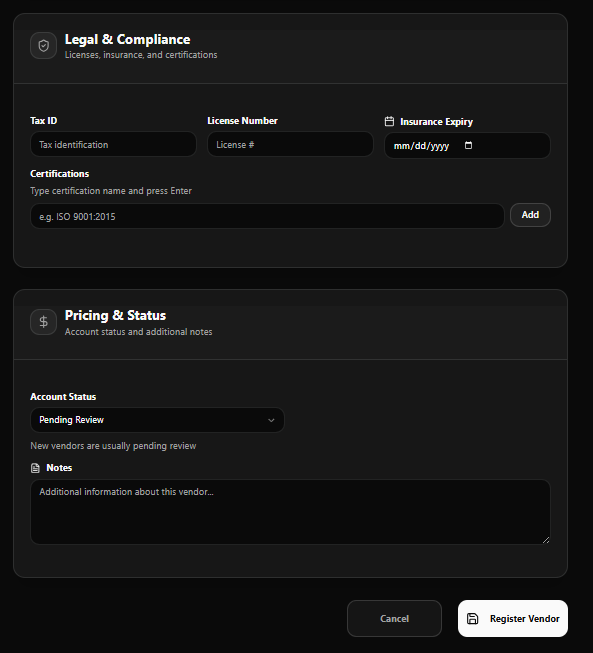This screenshot has width=593, height=653.
Task: Click the mm/dd/yyyy Insurance Expiry date field
Action: [467, 145]
